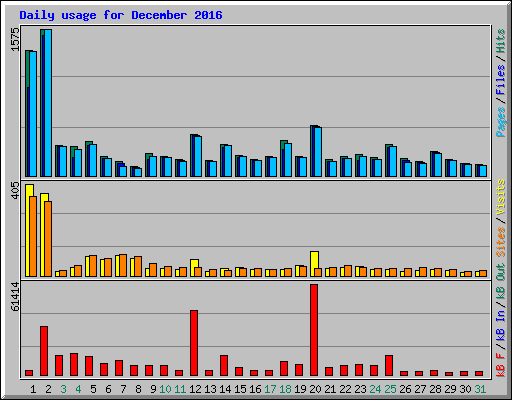Viewport: 512px width, 400px height.
Task: Click the red kB bar for day 12
Action: [x=194, y=343]
